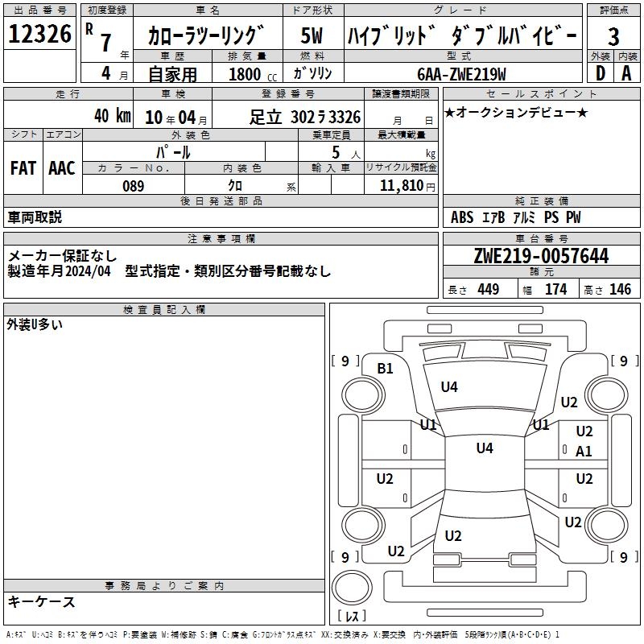The image size is (644, 644).
Task: Click the width value 174
Action: (556, 289)
